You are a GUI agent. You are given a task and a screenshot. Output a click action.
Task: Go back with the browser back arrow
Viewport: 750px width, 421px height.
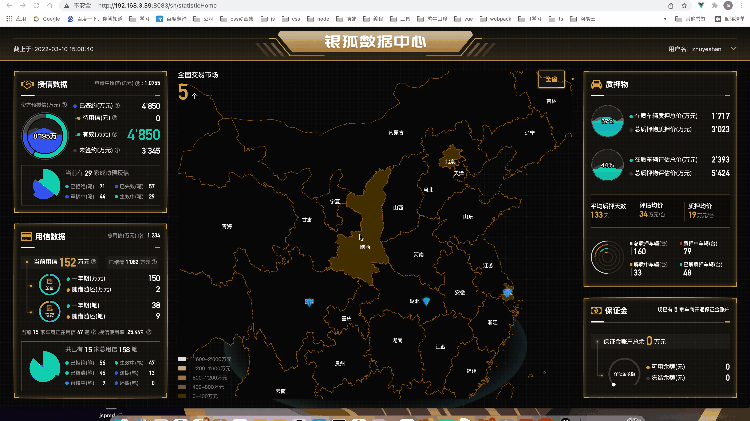9,5
